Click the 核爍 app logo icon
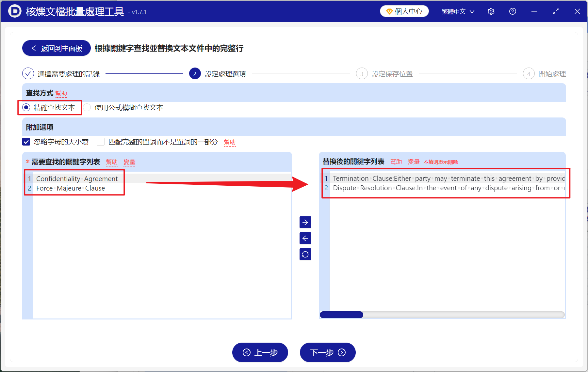This screenshot has height=372, width=588. tap(15, 11)
